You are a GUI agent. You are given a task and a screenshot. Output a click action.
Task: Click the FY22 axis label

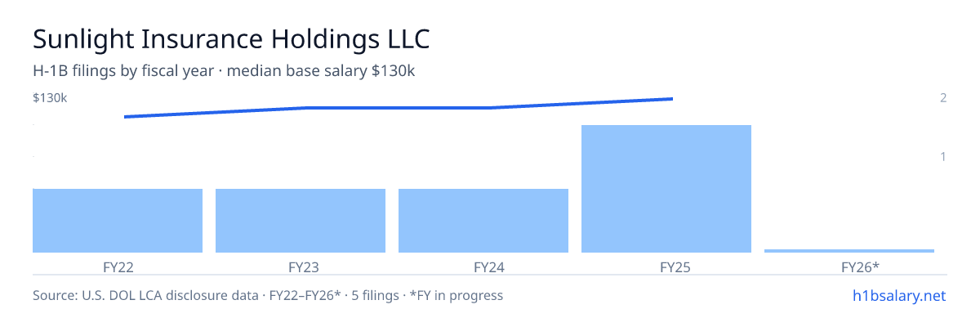pyautogui.click(x=118, y=267)
